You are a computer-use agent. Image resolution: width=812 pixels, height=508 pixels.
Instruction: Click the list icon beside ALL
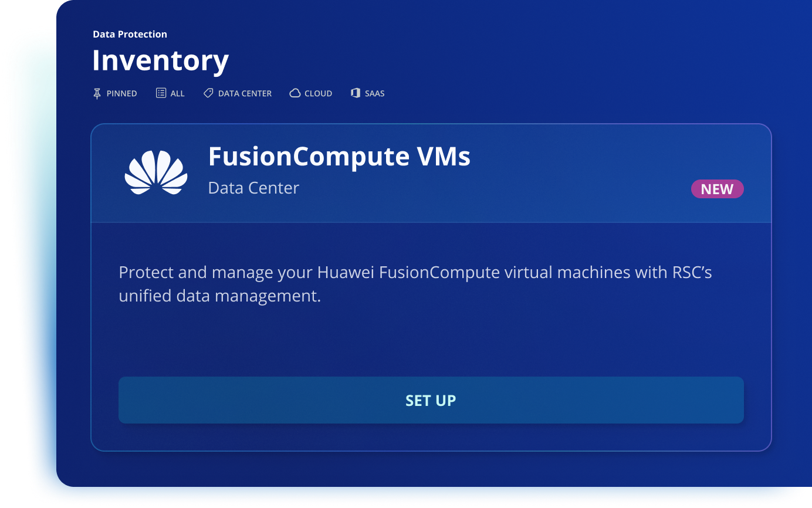pyautogui.click(x=161, y=93)
